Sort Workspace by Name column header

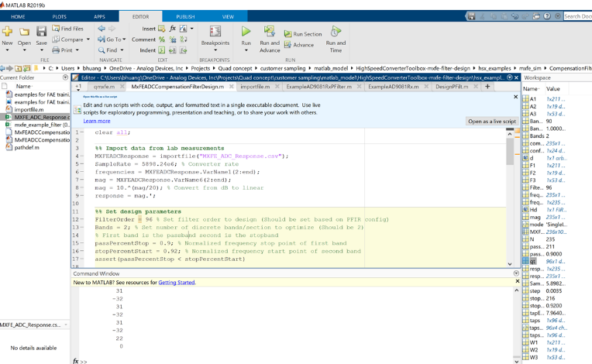[532, 88]
